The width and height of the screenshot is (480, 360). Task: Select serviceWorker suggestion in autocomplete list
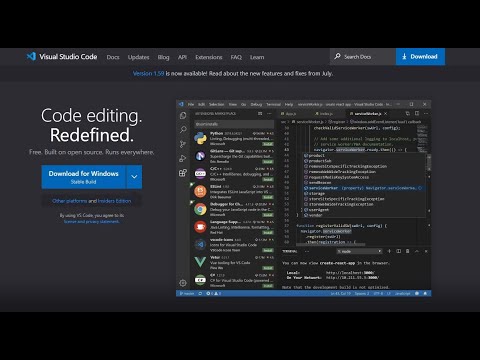coord(363,188)
